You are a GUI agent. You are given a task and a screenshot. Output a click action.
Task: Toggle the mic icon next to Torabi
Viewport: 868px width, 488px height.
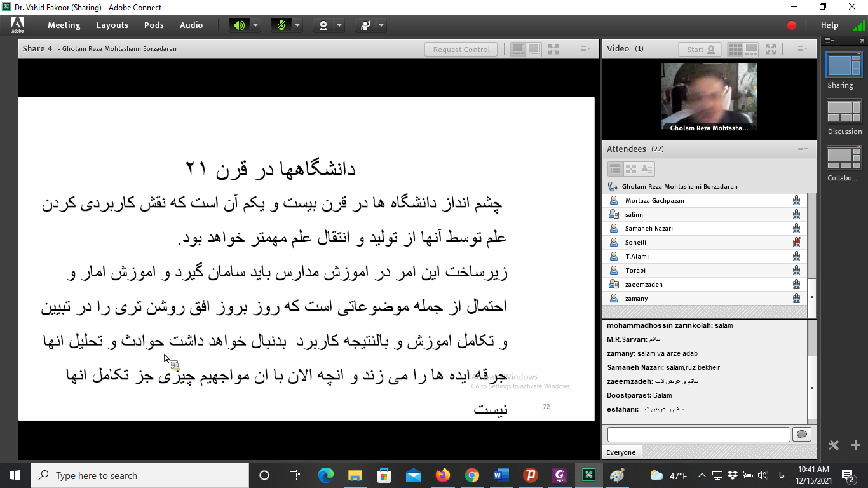796,270
